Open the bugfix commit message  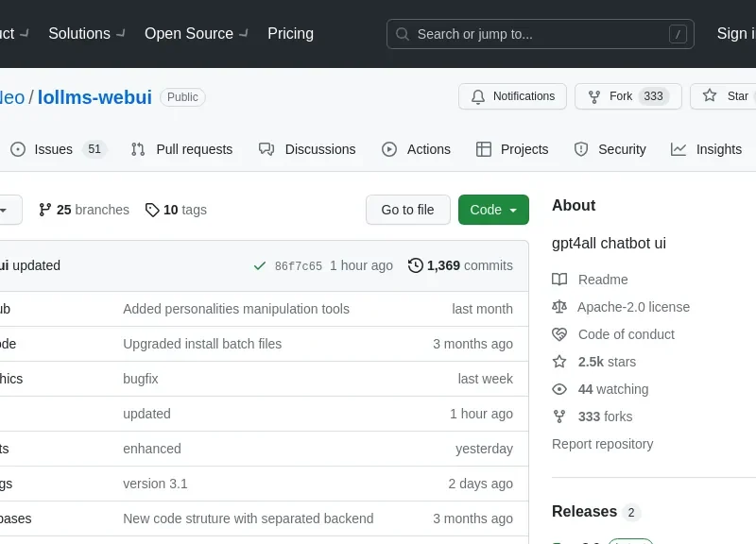coord(140,379)
